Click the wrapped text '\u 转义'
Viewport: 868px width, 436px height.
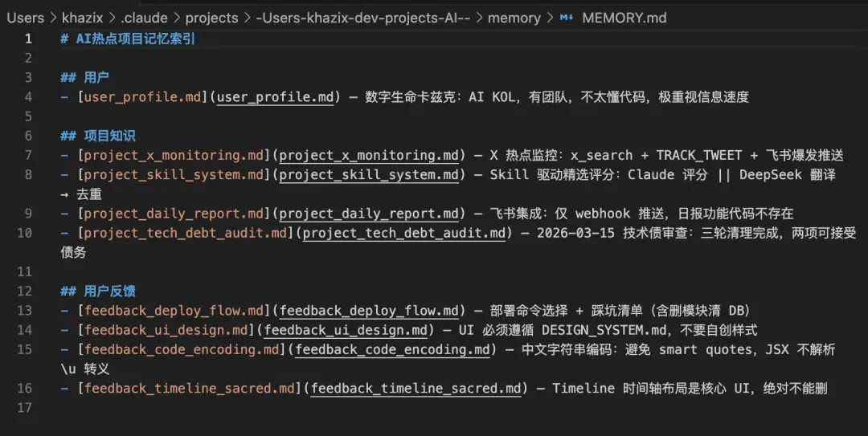84,369
